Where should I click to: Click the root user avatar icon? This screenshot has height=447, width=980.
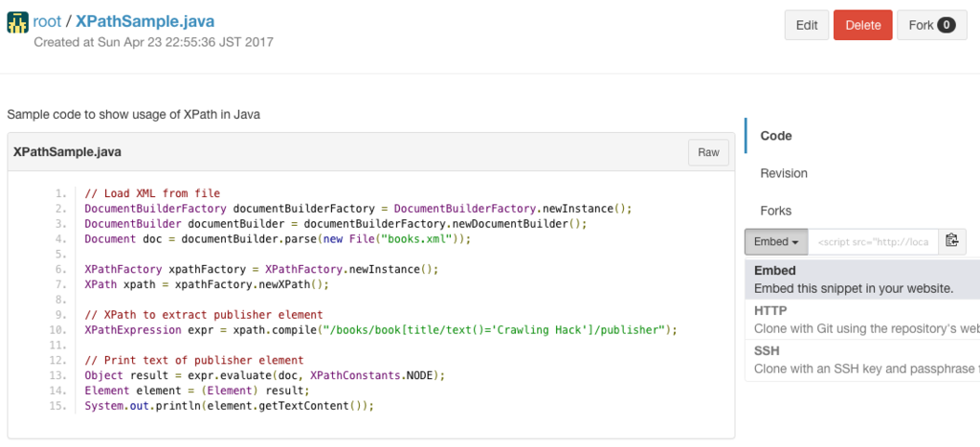17,23
